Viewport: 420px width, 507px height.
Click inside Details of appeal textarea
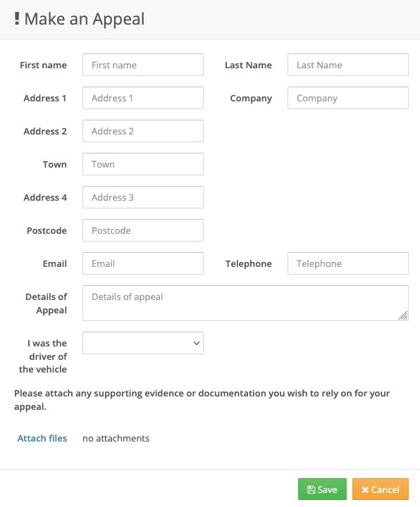coord(245,303)
